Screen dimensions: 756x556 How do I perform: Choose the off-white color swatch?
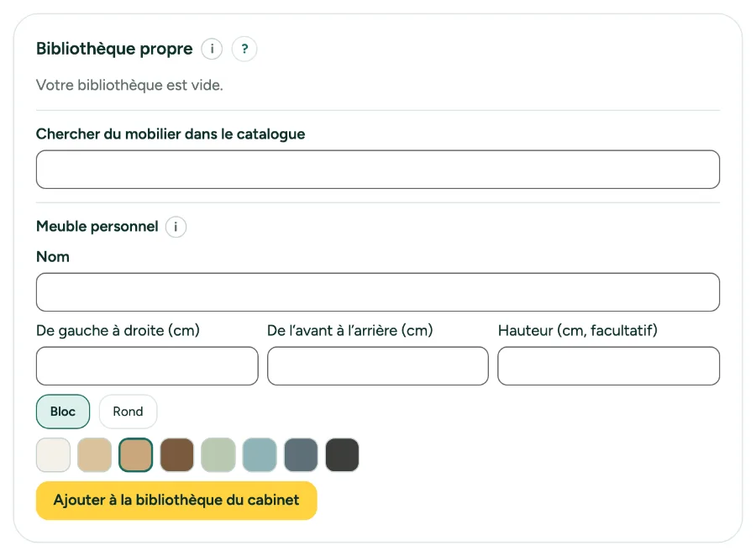53,454
